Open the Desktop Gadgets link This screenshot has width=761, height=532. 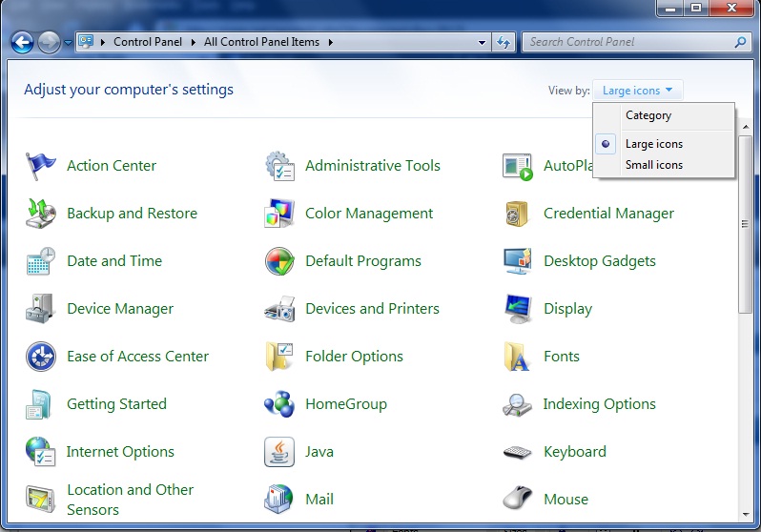600,261
